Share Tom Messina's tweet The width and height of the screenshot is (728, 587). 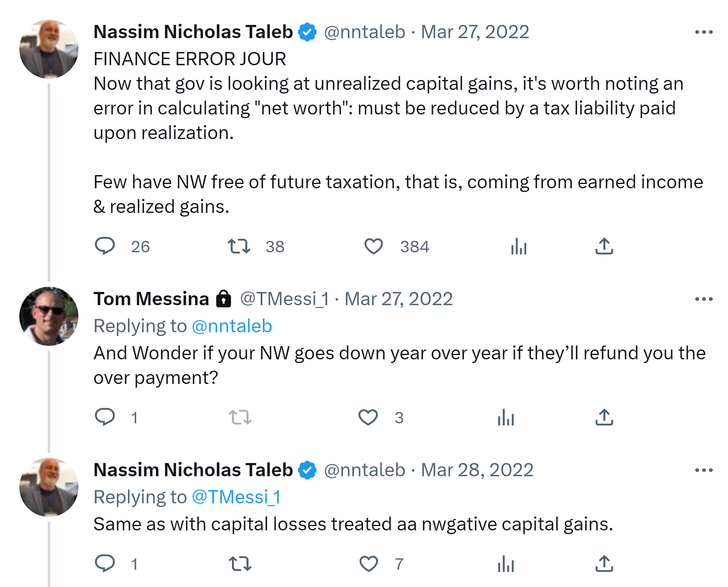[604, 417]
